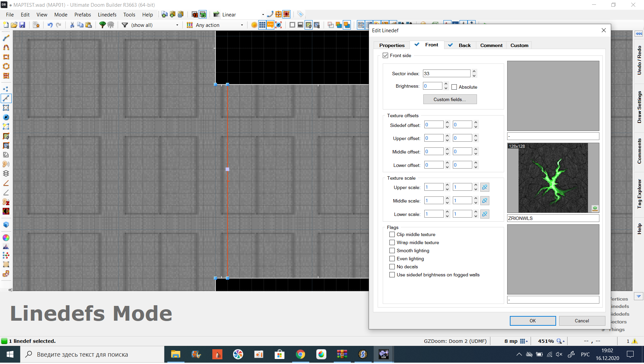
Task: Switch to the Back tab
Action: 460,45
